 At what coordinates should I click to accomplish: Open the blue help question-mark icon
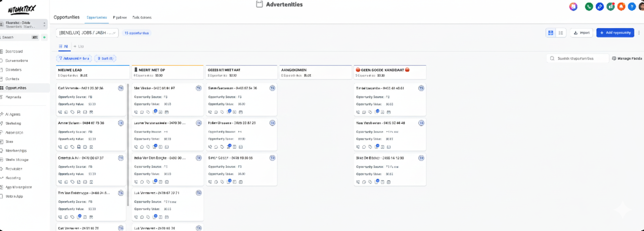(x=632, y=6)
